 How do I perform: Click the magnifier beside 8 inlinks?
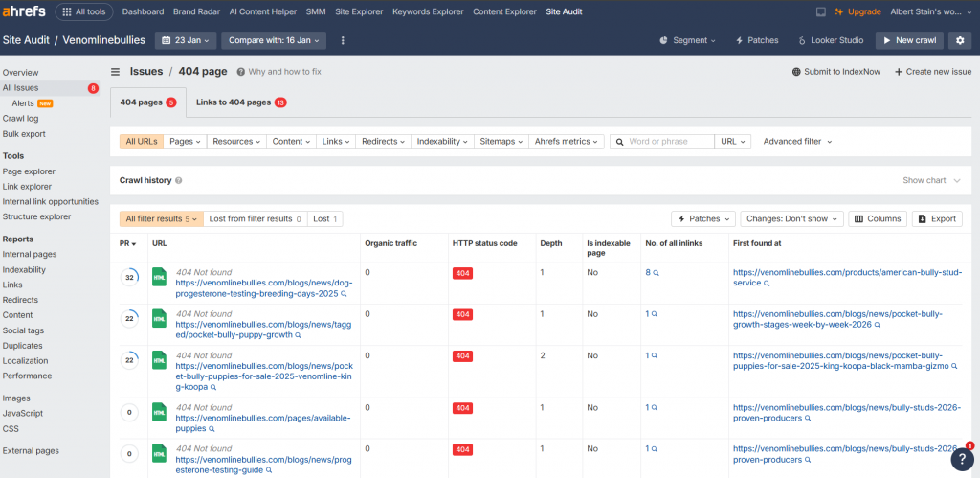[x=656, y=273]
